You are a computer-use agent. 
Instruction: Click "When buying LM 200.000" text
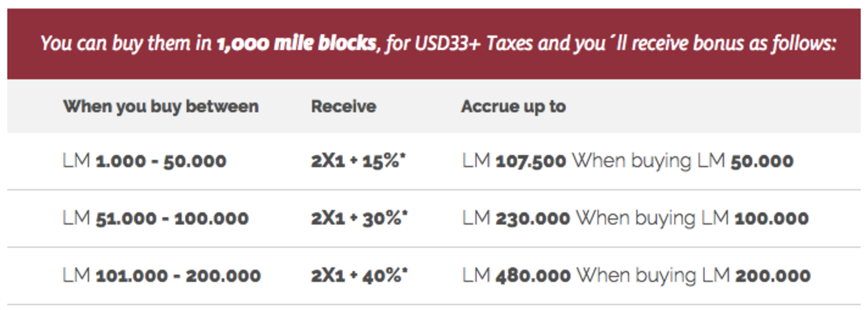(x=694, y=275)
